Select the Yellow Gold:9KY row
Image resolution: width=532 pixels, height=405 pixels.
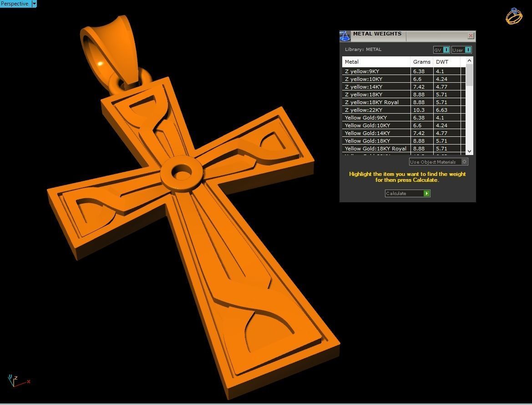[404, 118]
